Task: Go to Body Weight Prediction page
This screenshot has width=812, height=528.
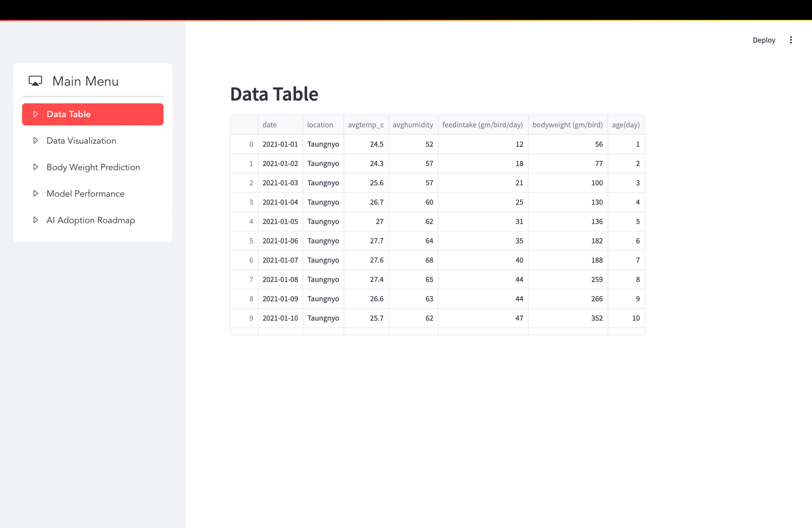Action: pyautogui.click(x=93, y=167)
